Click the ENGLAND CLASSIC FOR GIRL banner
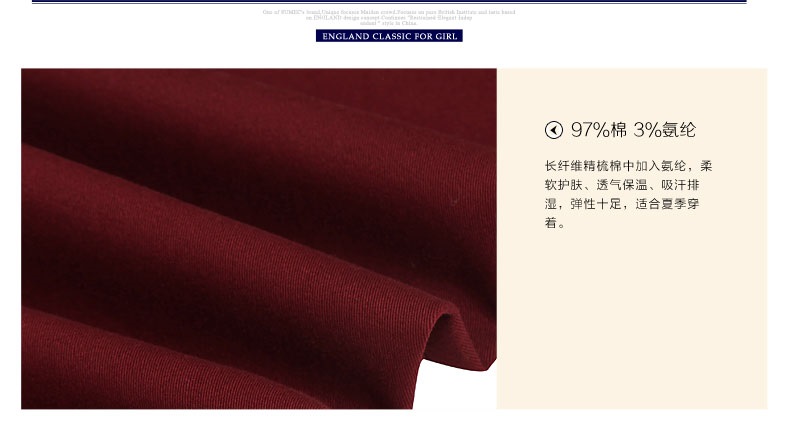 389,36
